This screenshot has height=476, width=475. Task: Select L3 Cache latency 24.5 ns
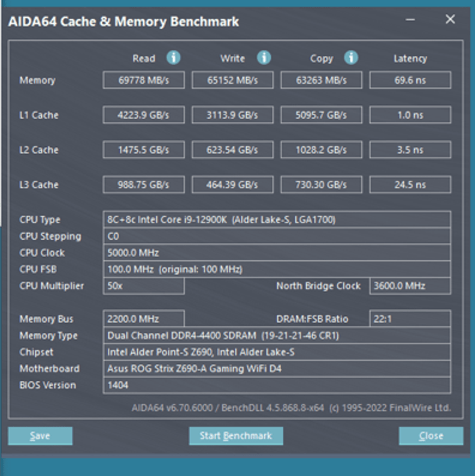point(410,185)
